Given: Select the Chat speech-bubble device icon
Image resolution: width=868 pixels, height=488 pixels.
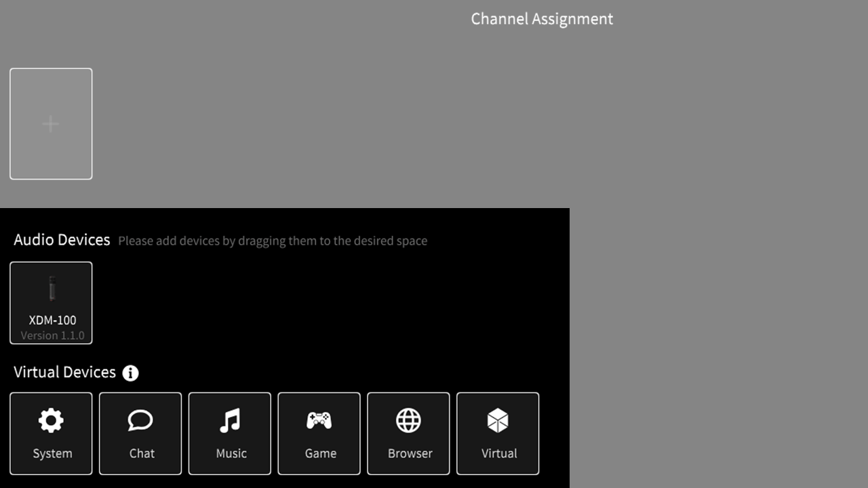Looking at the screenshot, I should coord(140,420).
